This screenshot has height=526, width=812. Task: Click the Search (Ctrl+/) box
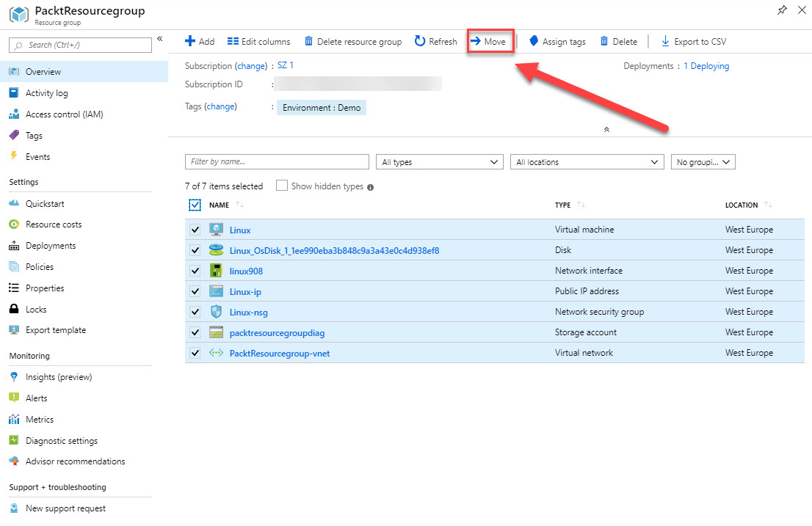pos(80,45)
